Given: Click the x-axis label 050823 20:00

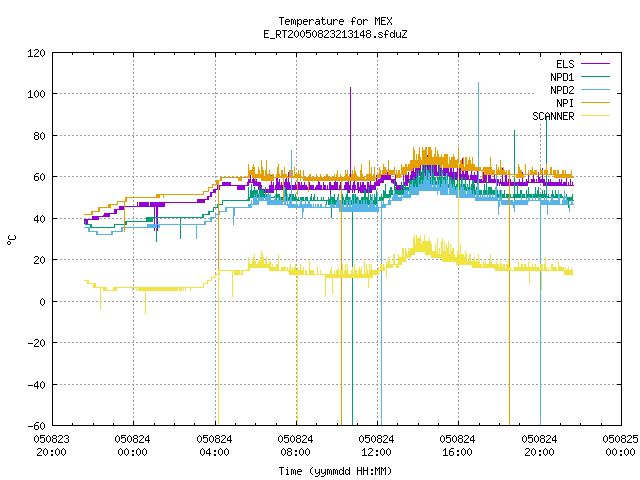Looking at the screenshot, I should (x=51, y=446).
